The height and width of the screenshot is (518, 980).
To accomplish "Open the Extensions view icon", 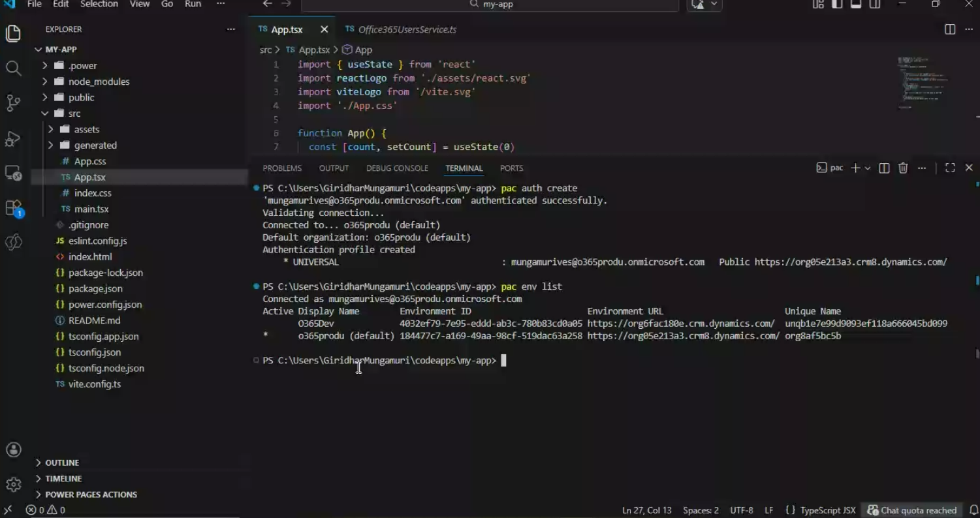I will pos(13,208).
